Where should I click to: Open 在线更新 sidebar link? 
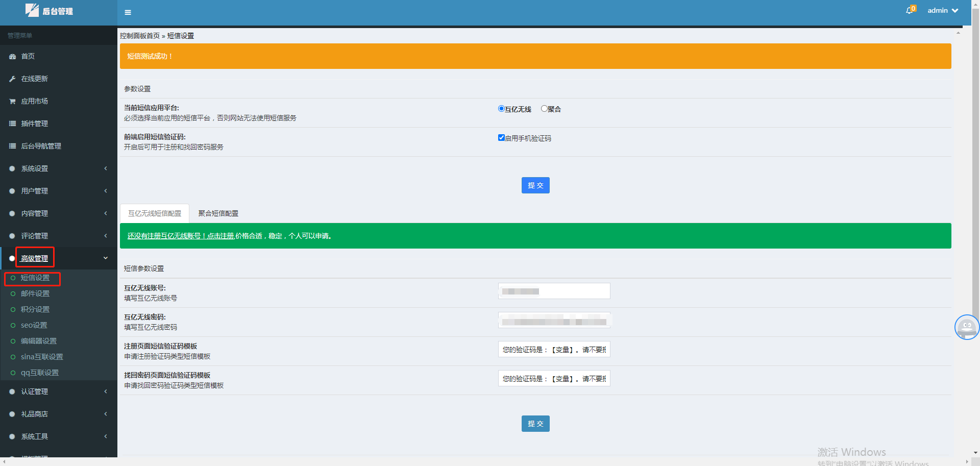[x=34, y=79]
